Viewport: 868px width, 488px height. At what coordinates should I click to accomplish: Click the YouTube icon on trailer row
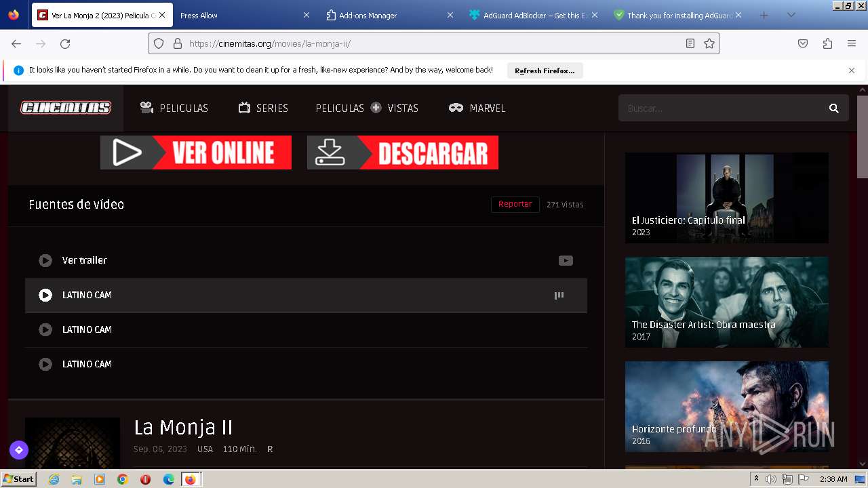click(566, 260)
